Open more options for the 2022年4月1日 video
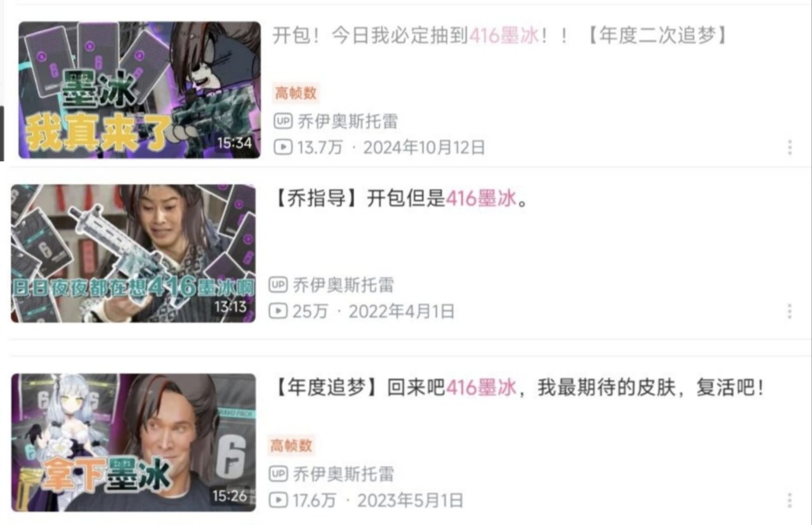This screenshot has height=525, width=812. (789, 311)
